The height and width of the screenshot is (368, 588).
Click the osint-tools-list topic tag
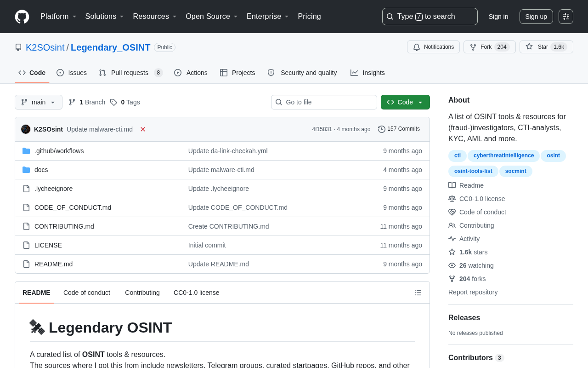(473, 171)
